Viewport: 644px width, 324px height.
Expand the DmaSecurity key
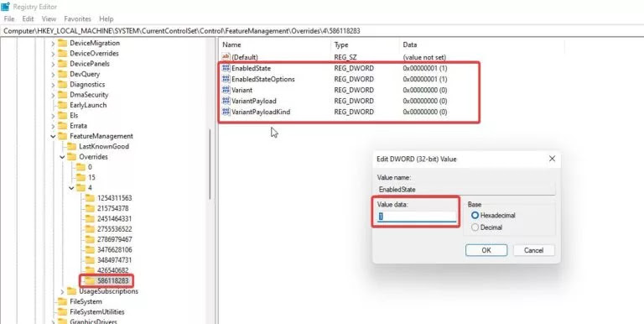tap(53, 95)
